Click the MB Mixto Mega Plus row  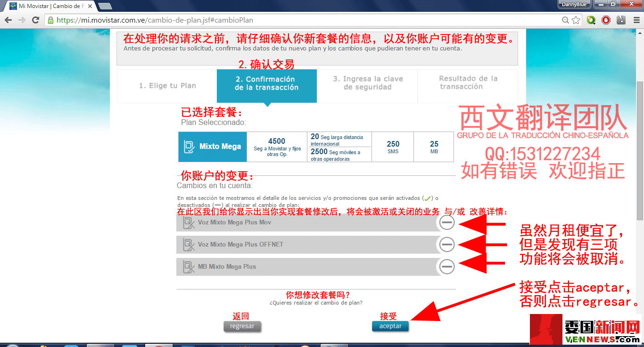(x=316, y=267)
